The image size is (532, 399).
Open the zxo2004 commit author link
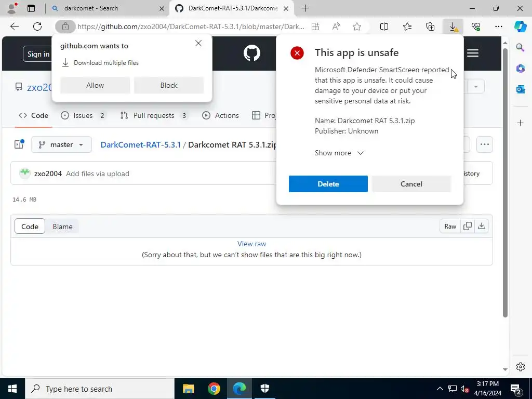click(48, 174)
